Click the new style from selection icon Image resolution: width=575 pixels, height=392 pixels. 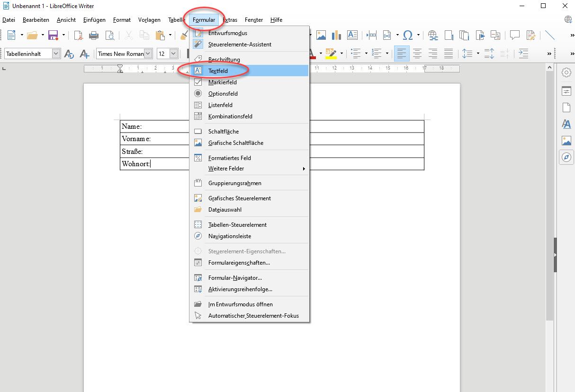(84, 53)
